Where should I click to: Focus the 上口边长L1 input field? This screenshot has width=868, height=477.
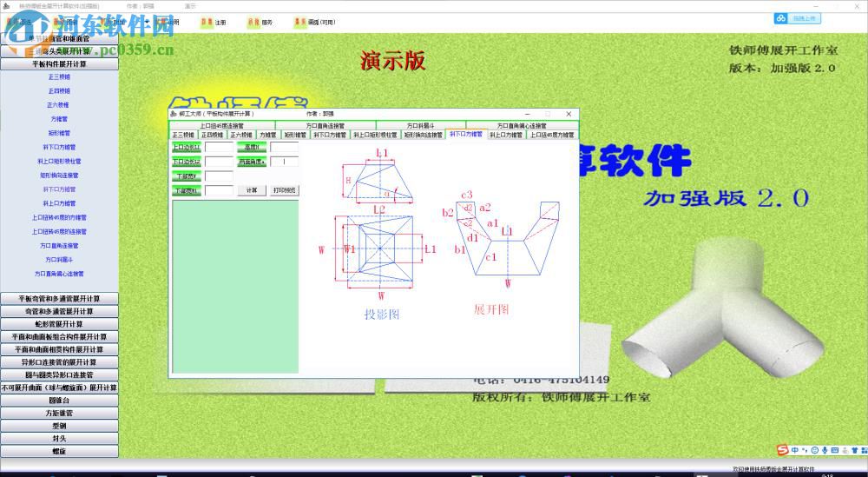(x=220, y=148)
